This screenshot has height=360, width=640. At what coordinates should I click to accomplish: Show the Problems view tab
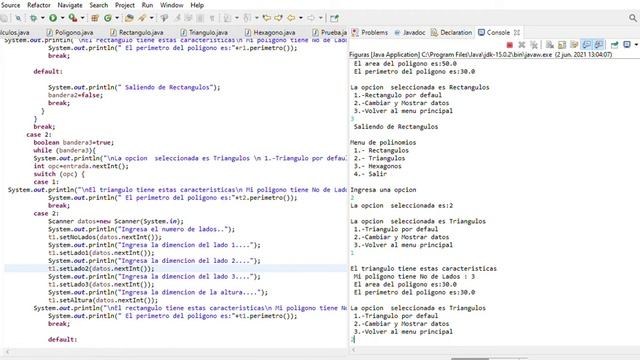coord(370,32)
